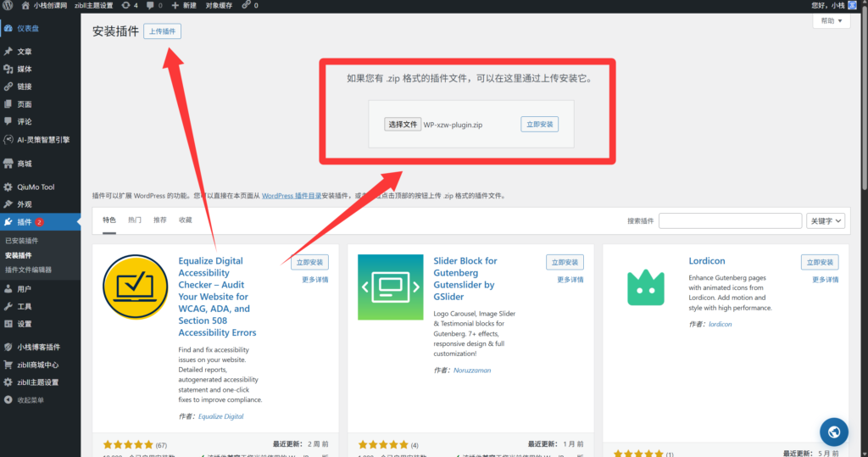868x457 pixels.
Task: Click the QiuMo Tool gear icon
Action: 8,187
